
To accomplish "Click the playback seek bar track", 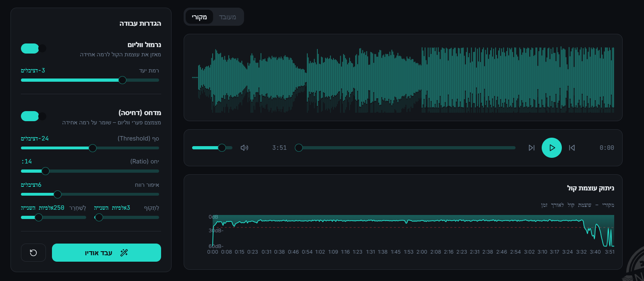I will 407,148.
